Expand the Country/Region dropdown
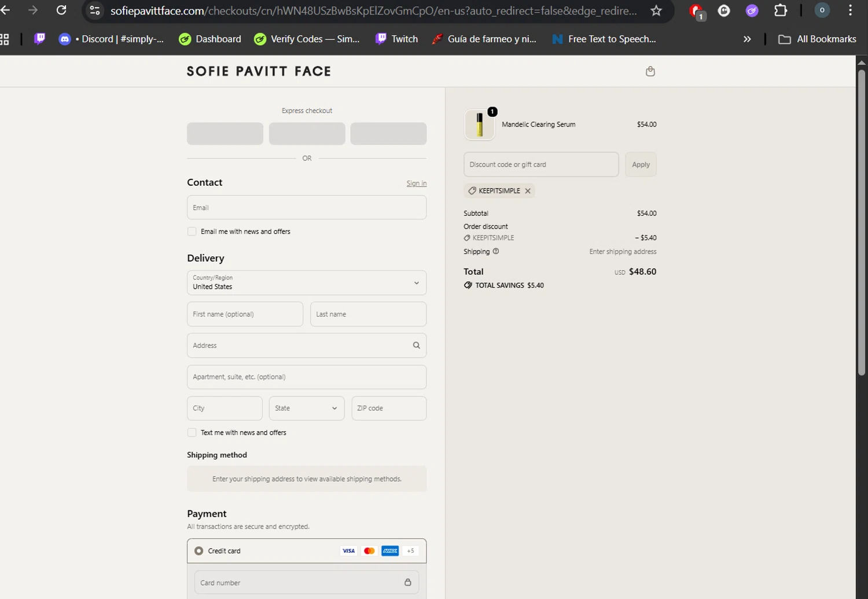The height and width of the screenshot is (599, 868). pos(307,283)
